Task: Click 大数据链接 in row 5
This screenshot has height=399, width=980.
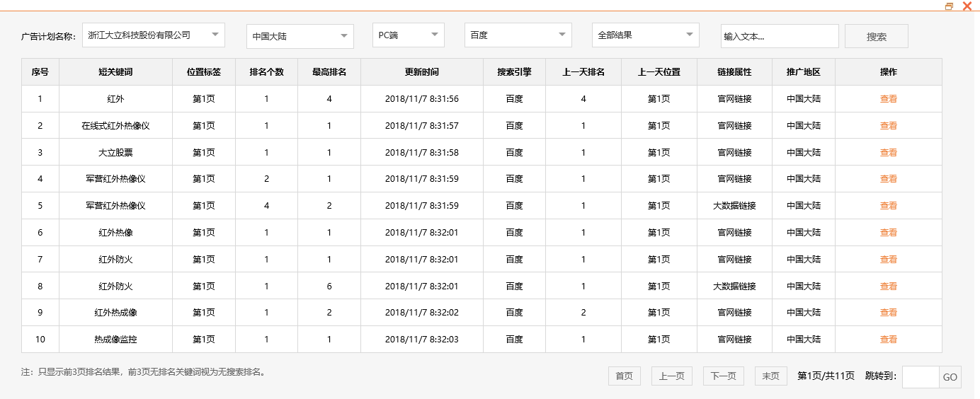Action: [734, 206]
